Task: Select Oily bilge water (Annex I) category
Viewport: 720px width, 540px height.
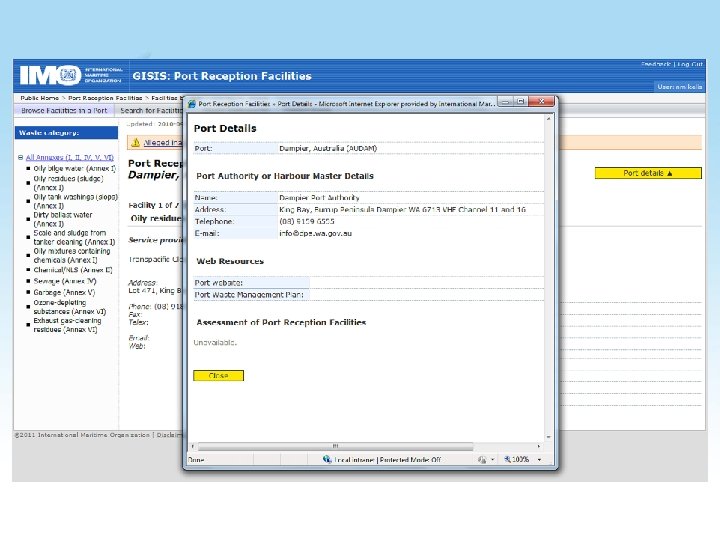Action: coord(74,169)
